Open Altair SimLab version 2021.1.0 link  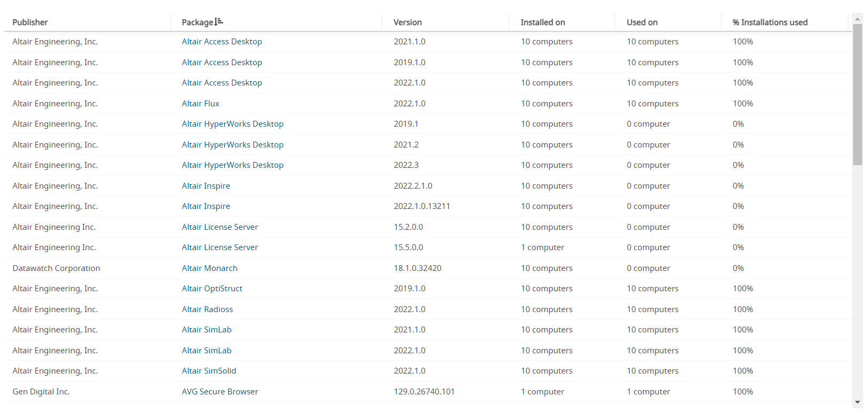click(x=207, y=330)
